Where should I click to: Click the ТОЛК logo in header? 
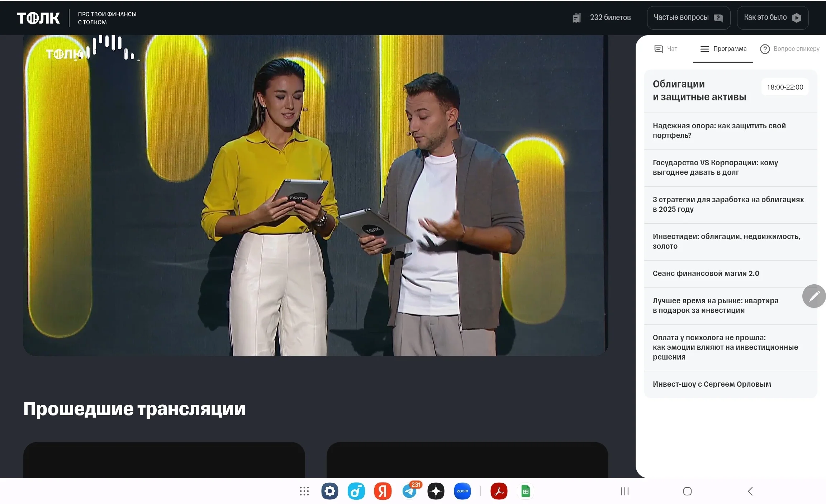(x=38, y=18)
